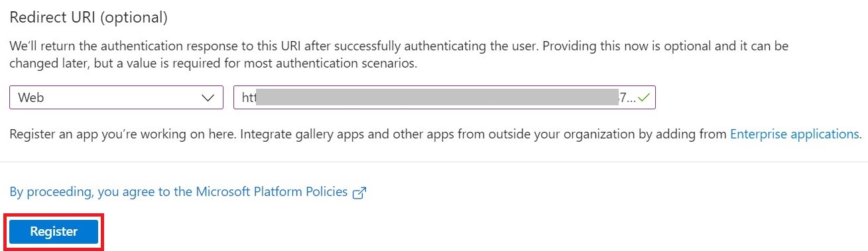Place cursor at 'htt' start of URI
This screenshot has height=251, width=868.
(x=249, y=98)
